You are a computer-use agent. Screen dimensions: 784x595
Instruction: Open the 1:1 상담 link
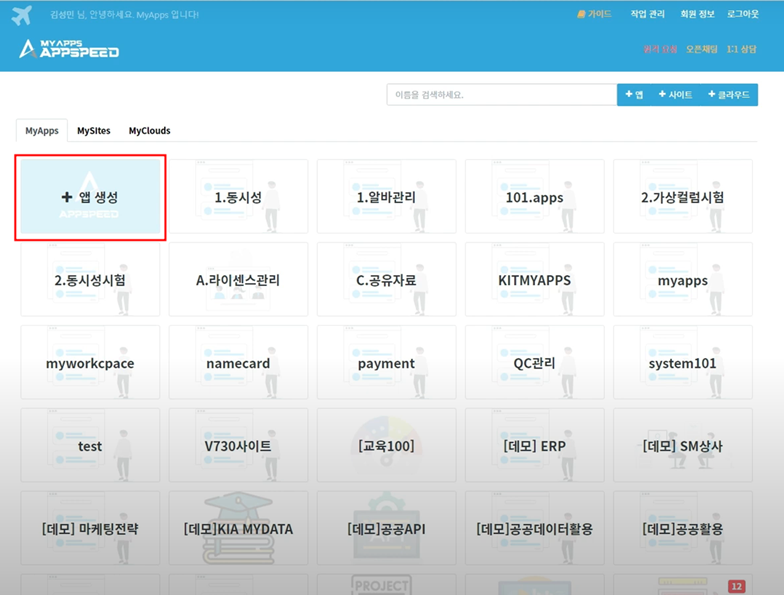[742, 49]
